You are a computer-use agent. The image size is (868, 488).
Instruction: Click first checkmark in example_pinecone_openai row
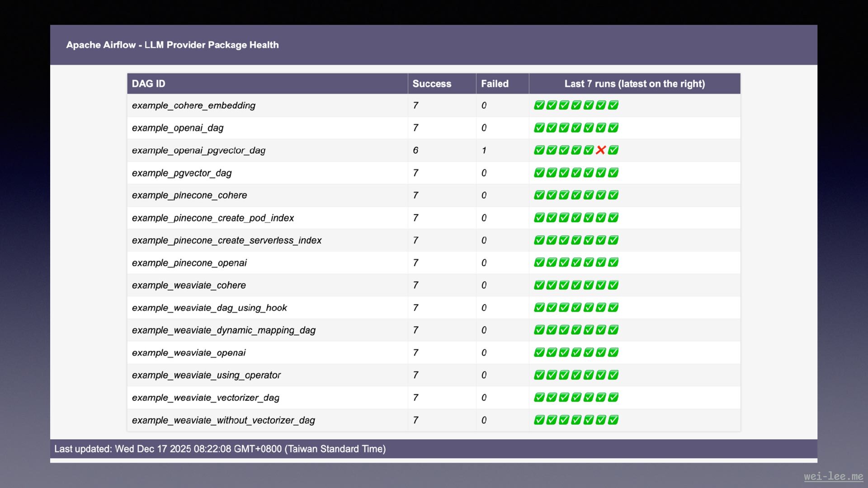pos(539,263)
